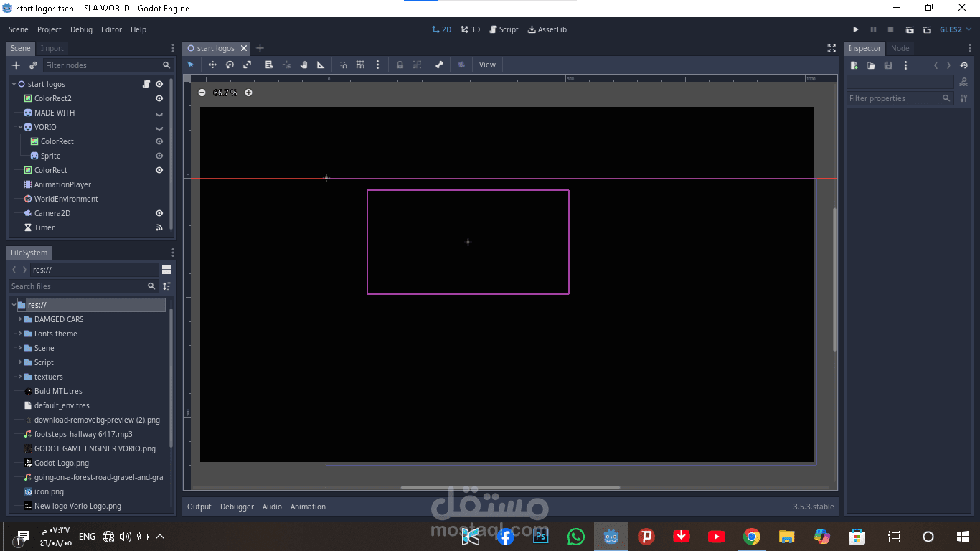The image size is (980, 551).
Task: Expand the DAMGED CARS folder
Action: tap(20, 319)
